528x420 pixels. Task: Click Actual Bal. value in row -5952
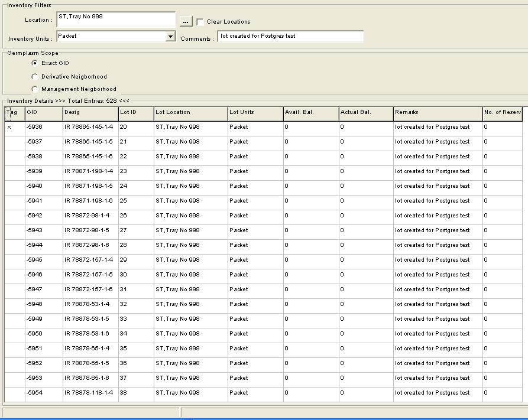(367, 365)
